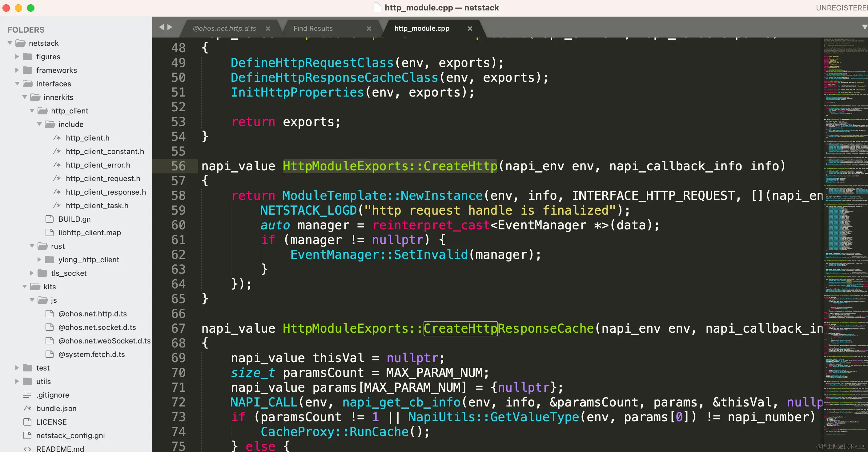Close the @ohos.net.http.d.ts tab
The height and width of the screenshot is (452, 868).
(x=268, y=29)
